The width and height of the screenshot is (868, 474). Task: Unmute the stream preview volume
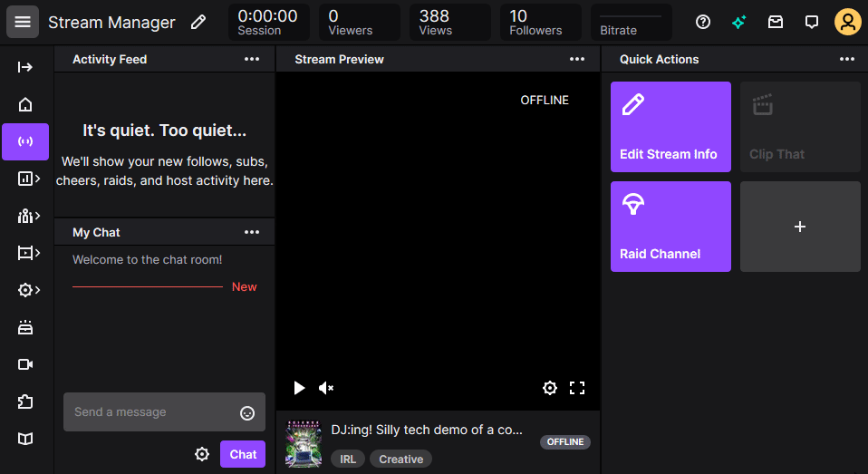click(326, 388)
